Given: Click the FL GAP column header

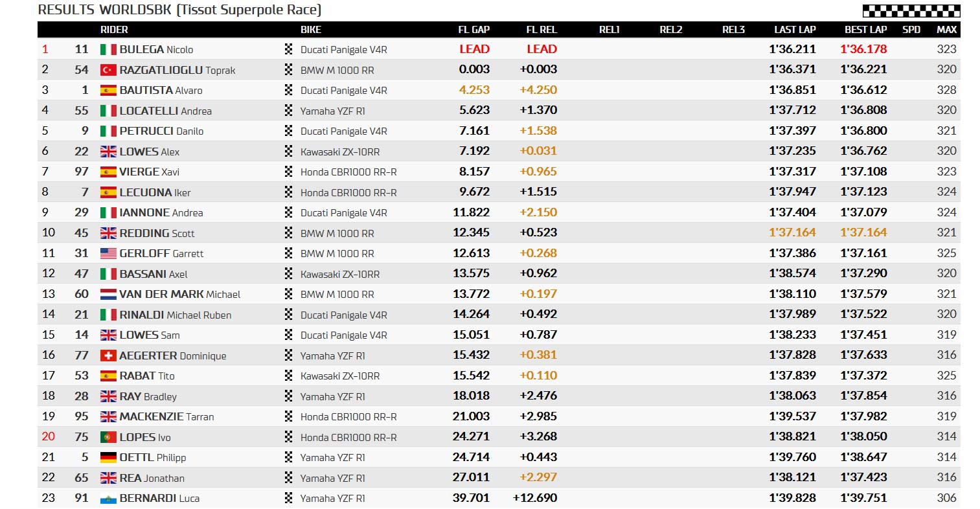Looking at the screenshot, I should (474, 30).
